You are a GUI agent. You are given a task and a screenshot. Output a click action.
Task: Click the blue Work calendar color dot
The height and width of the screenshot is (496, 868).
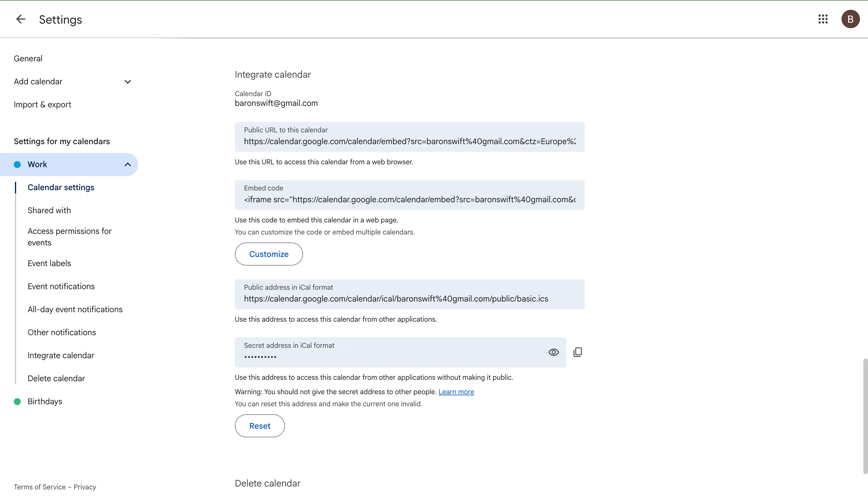[x=17, y=165]
